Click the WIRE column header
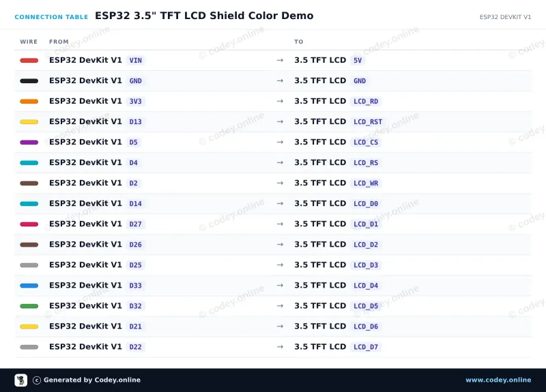 tap(29, 42)
